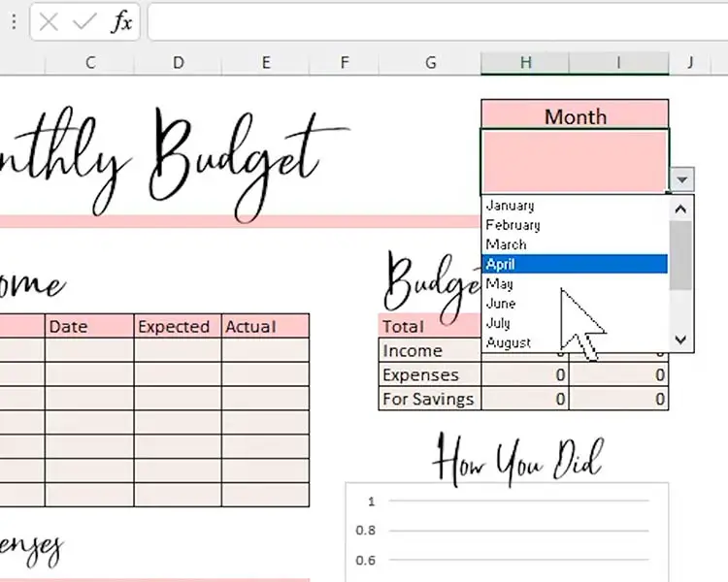Click the Enter checkmark formula bar icon

pyautogui.click(x=84, y=21)
